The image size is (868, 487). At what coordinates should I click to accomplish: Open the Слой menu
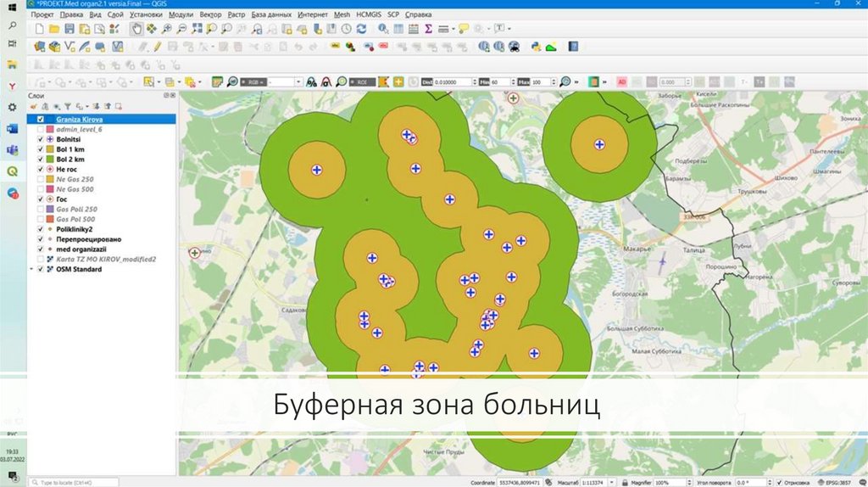[x=115, y=15]
